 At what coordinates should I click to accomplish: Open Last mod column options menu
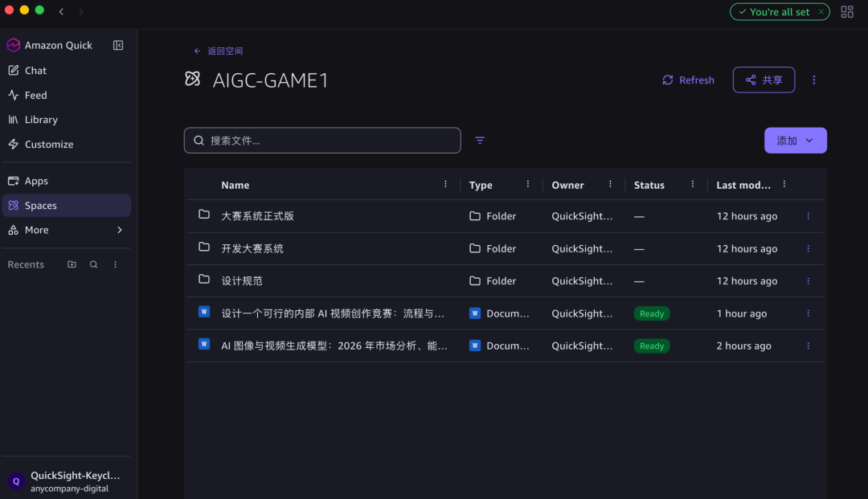tap(784, 184)
